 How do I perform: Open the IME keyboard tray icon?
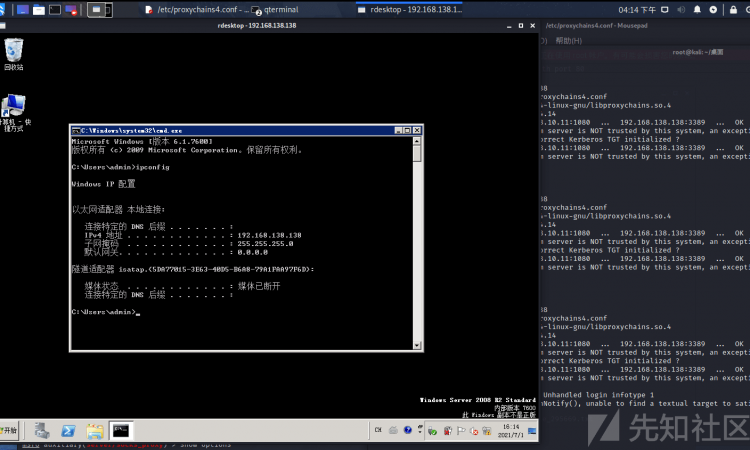point(393,430)
